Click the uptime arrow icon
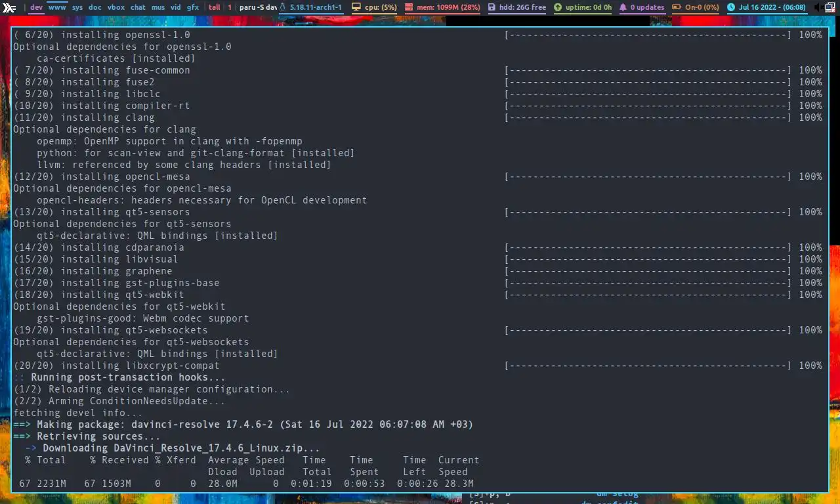Viewport: 840px width, 504px height. [558, 8]
